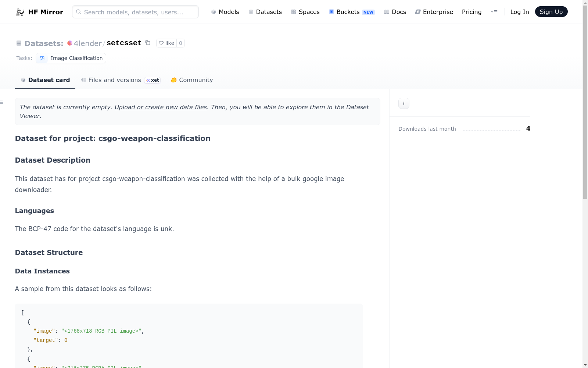Open the Datasets nav item

tap(265, 12)
